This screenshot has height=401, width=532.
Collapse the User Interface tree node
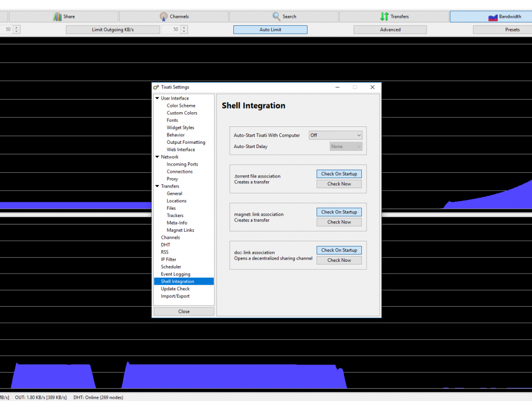pos(157,98)
